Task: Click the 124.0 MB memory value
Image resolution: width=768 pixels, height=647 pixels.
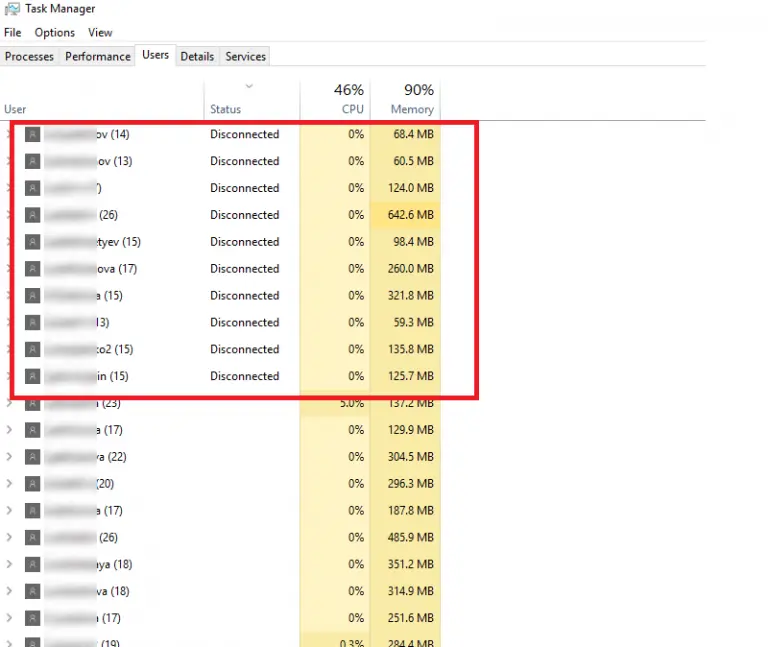Action: pyautogui.click(x=410, y=188)
